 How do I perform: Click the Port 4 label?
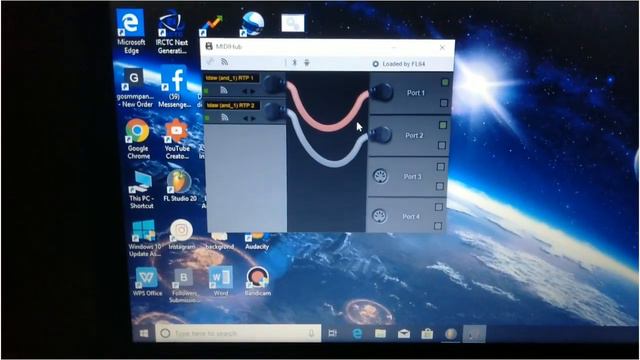pos(411,216)
